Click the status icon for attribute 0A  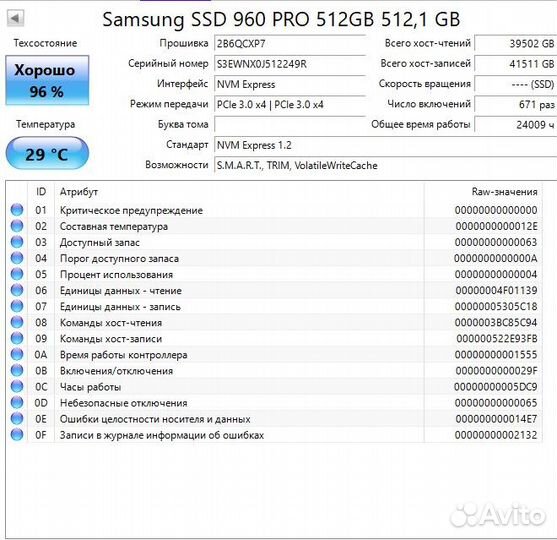pyautogui.click(x=17, y=354)
